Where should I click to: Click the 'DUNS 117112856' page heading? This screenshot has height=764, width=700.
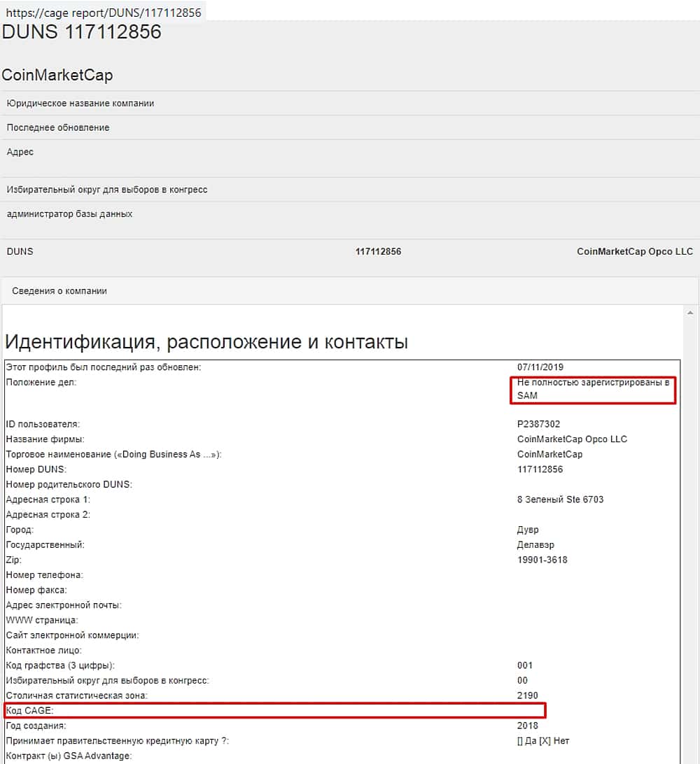click(x=82, y=32)
